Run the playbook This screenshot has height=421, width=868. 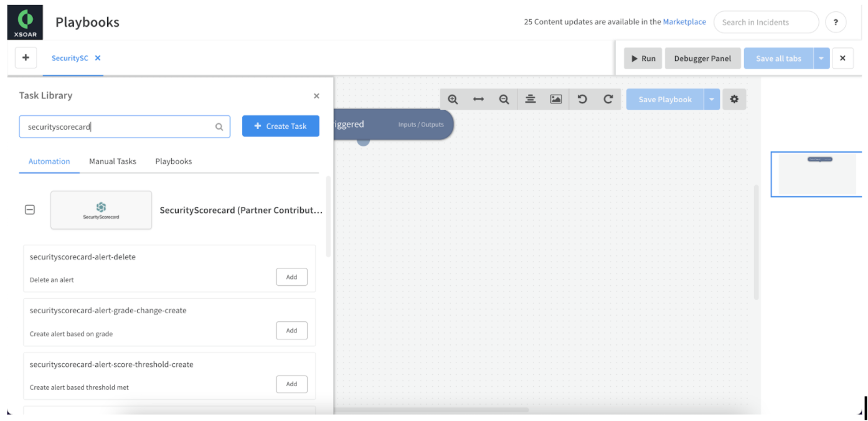643,58
